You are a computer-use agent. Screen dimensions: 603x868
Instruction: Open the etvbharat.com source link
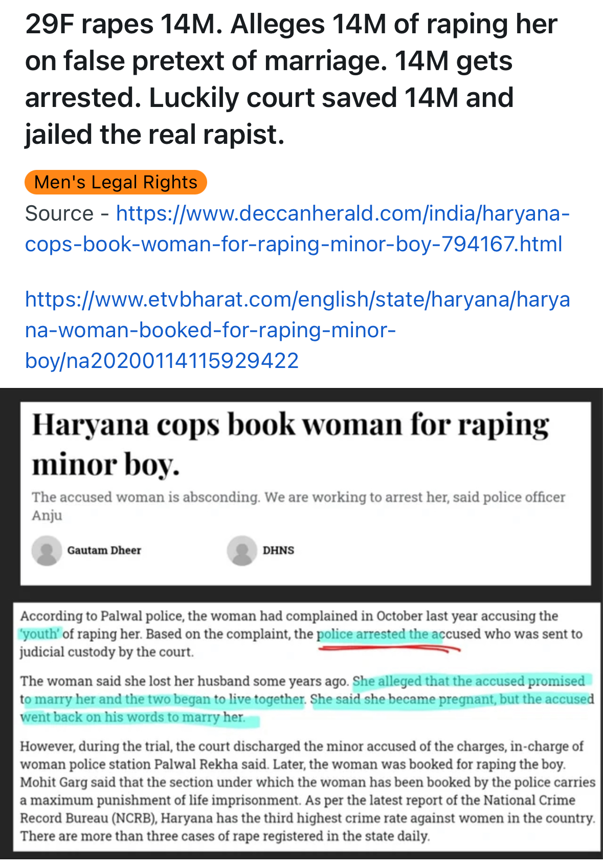click(297, 330)
